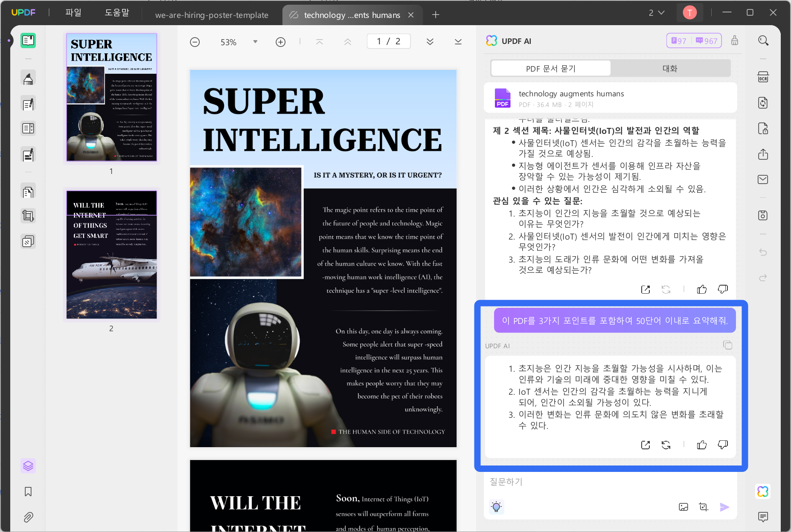The image size is (791, 532).
Task: Open the zoom percentage dropdown
Action: [x=255, y=42]
